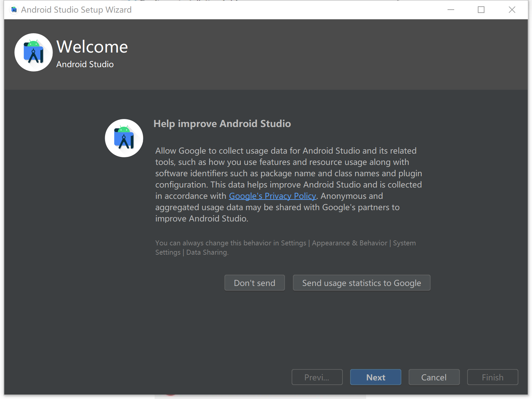The height and width of the screenshot is (399, 532).
Task: Click the Android Studio subtitle under Welcome
Action: click(85, 65)
